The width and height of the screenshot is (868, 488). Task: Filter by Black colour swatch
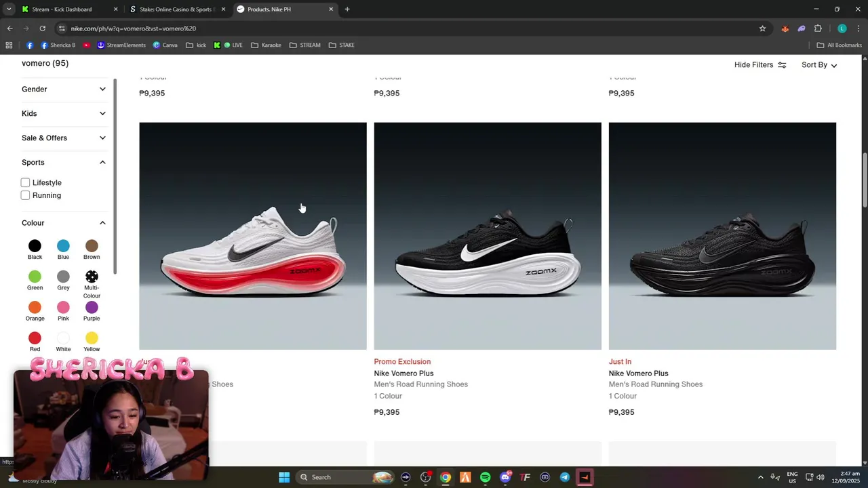tap(35, 246)
